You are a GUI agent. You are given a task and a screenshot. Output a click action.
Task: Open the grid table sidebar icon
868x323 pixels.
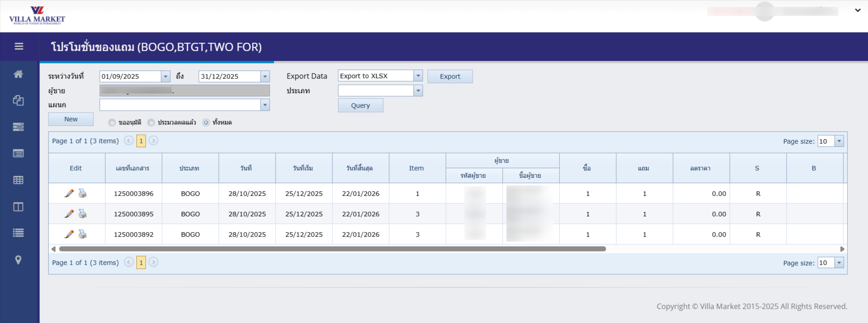[x=18, y=180]
